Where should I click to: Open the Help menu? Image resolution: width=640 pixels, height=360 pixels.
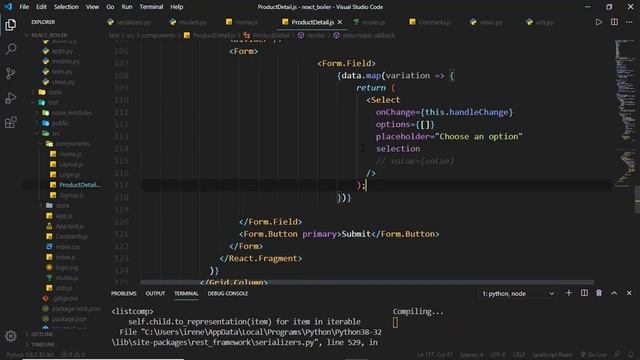pos(176,7)
